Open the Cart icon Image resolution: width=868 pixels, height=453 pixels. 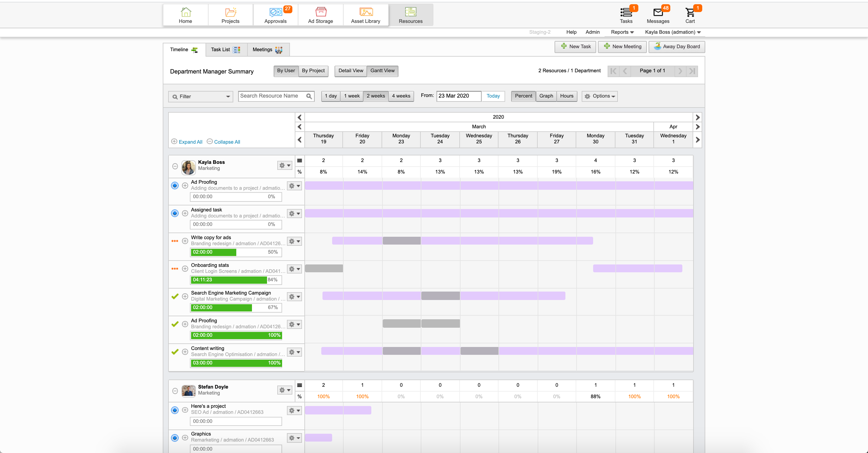click(690, 13)
